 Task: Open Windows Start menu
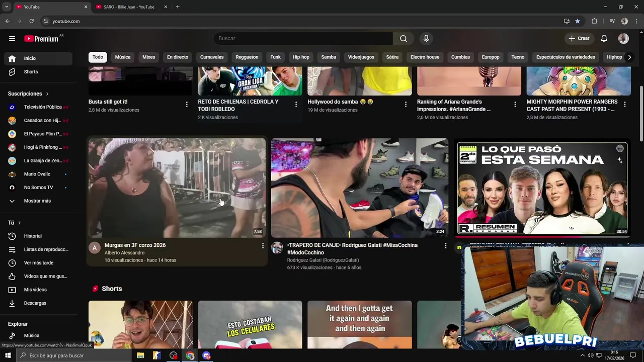8,355
